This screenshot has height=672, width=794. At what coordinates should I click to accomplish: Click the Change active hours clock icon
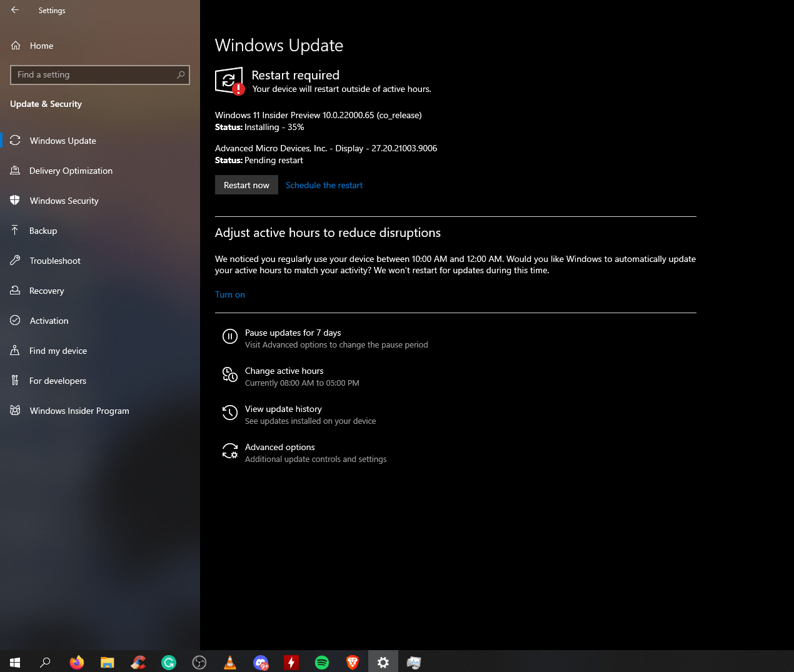[x=230, y=375]
